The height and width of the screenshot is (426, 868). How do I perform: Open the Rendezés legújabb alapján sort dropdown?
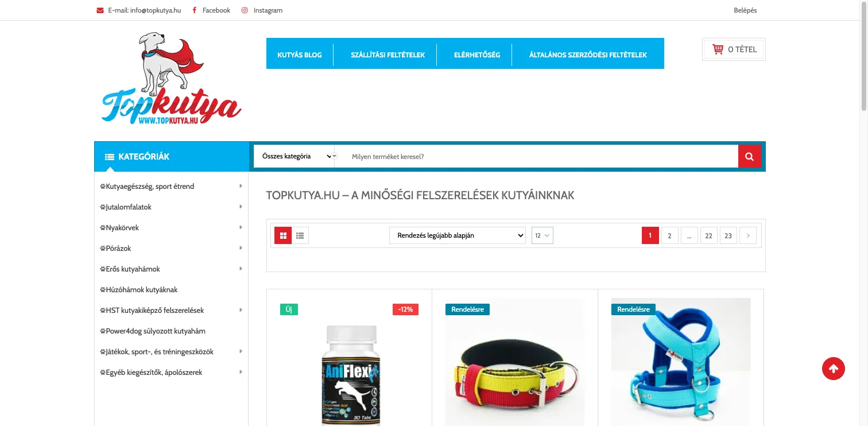pos(458,235)
